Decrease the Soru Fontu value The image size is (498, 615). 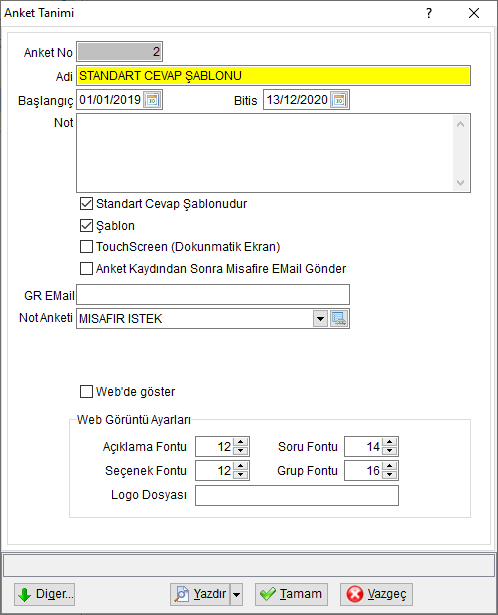[389, 451]
